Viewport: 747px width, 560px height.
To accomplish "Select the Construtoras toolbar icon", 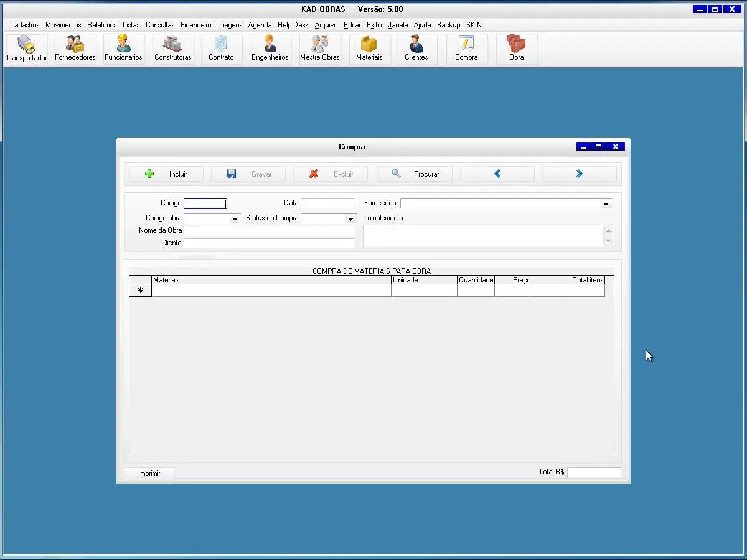I will coord(172,49).
